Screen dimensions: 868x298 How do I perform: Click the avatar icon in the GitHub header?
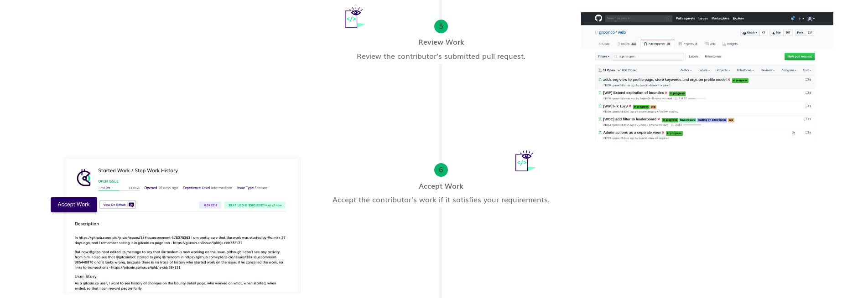coord(810,19)
